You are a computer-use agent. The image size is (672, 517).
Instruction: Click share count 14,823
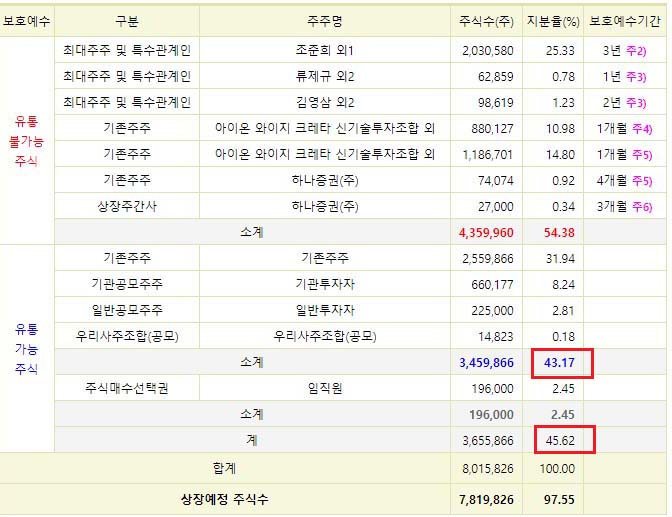[x=495, y=337]
